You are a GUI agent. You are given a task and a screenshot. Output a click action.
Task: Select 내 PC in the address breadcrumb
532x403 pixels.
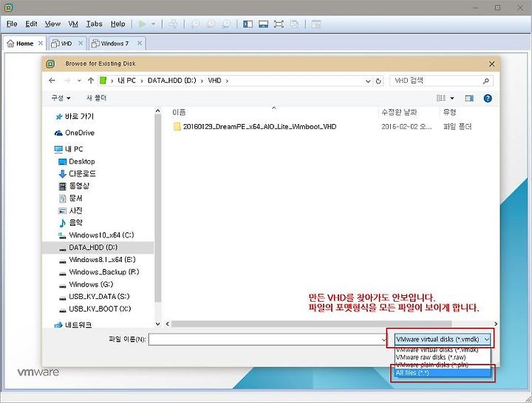[x=126, y=80]
